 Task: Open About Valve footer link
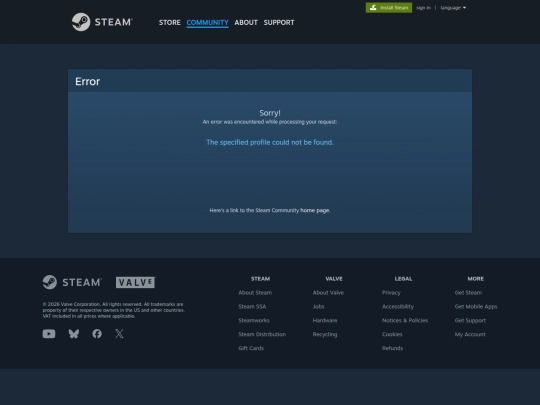point(328,292)
